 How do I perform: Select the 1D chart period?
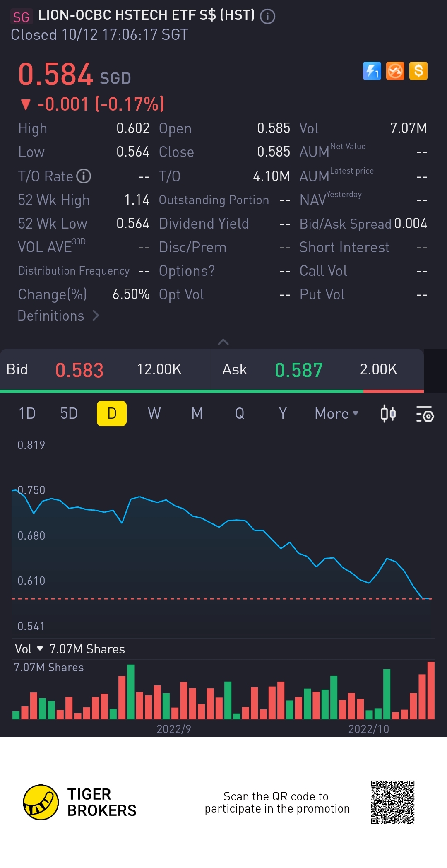[27, 413]
